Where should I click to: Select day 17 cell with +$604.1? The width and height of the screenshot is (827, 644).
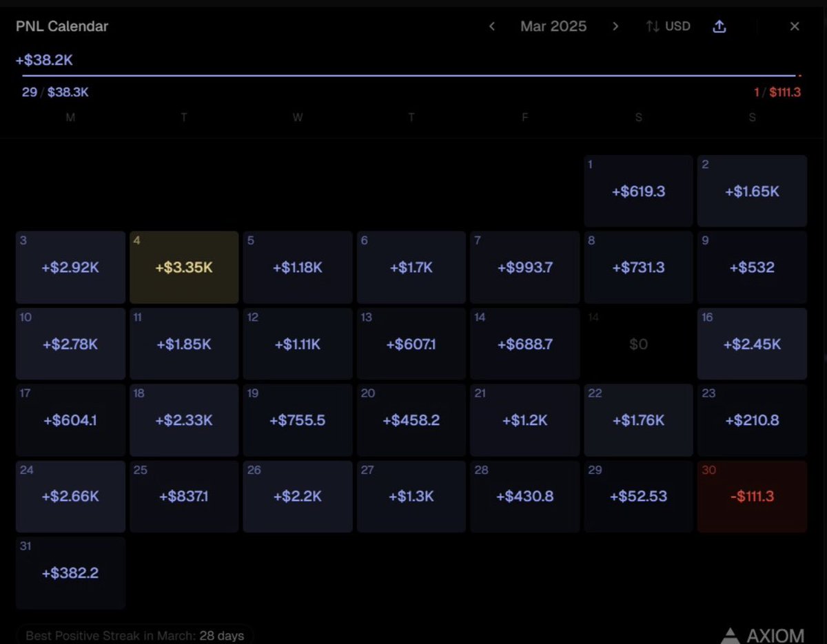click(x=70, y=420)
